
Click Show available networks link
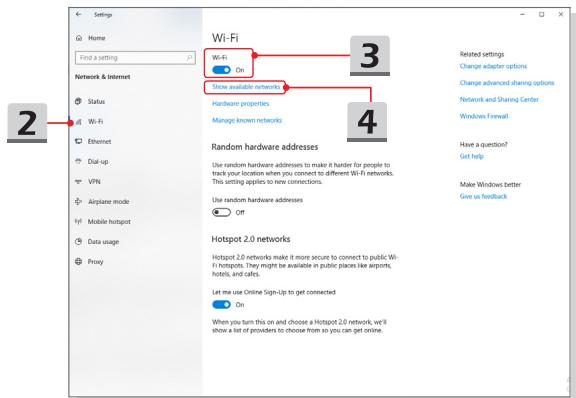[246, 87]
